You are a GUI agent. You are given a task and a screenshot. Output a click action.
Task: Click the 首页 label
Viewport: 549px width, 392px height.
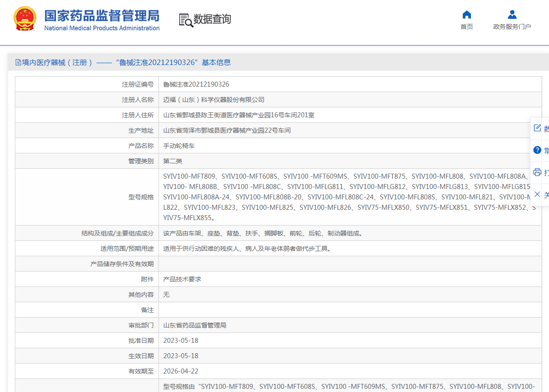click(467, 27)
